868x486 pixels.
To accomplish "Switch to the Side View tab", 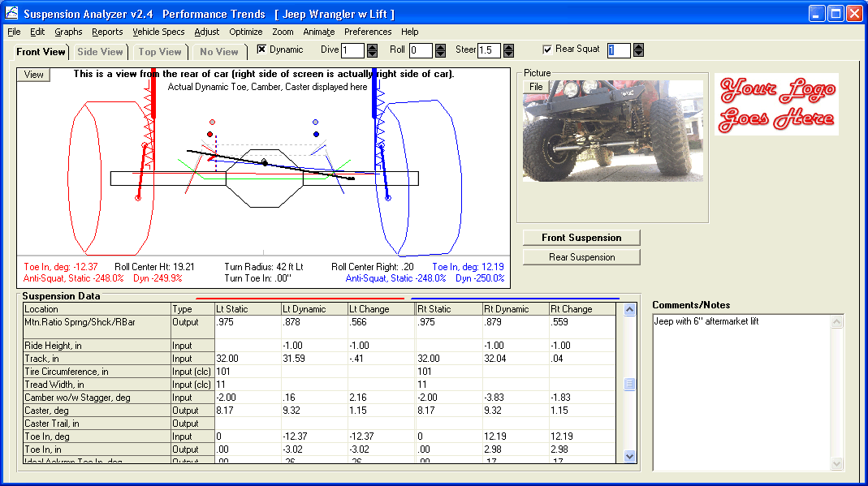I will click(x=100, y=52).
